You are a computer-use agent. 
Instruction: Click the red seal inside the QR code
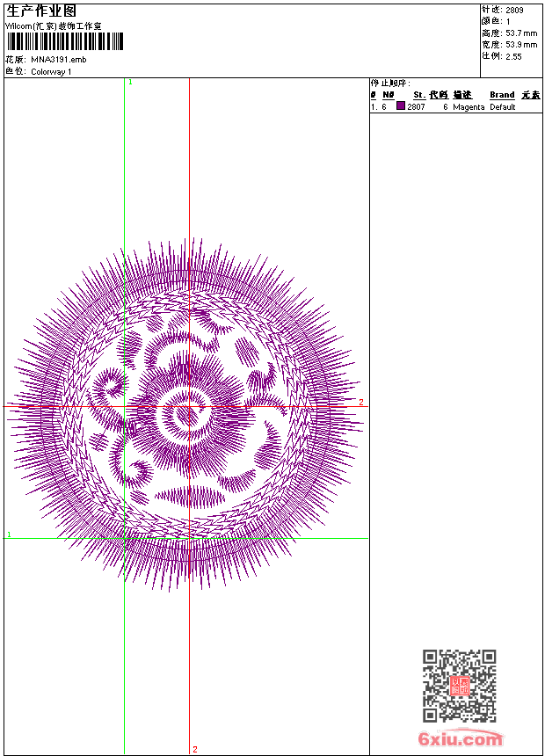click(x=459, y=687)
